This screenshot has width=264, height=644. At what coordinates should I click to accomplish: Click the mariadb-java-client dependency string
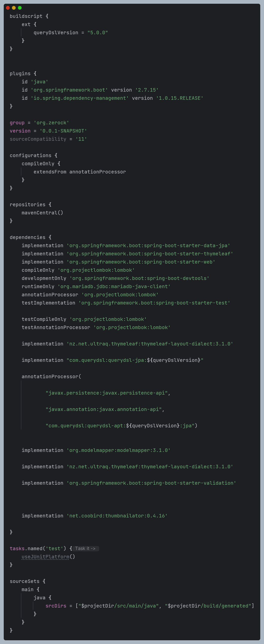tap(114, 286)
